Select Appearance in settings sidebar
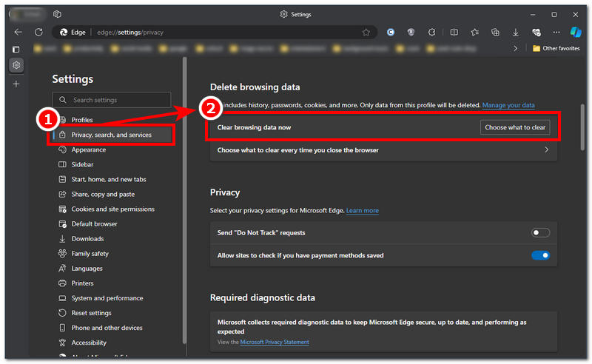 [88, 149]
